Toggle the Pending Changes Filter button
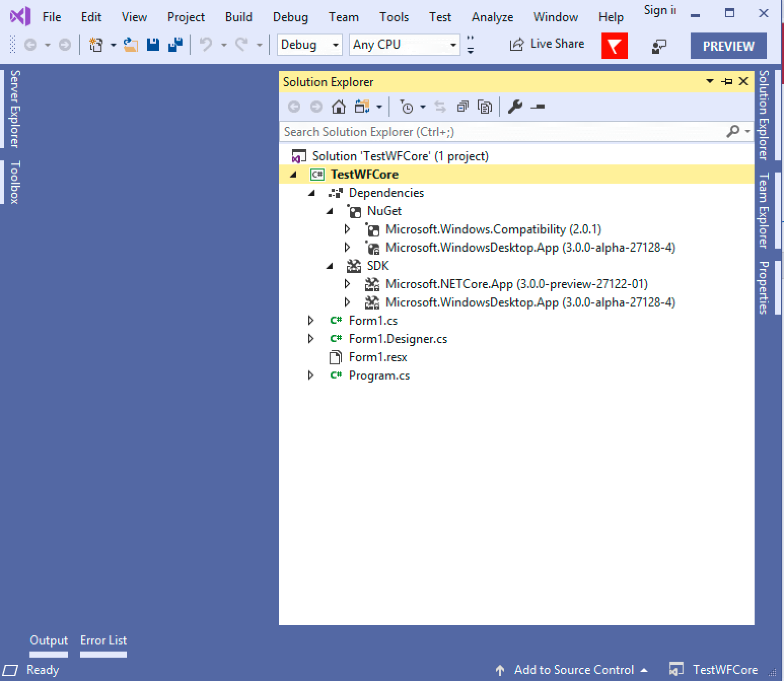 pyautogui.click(x=406, y=107)
